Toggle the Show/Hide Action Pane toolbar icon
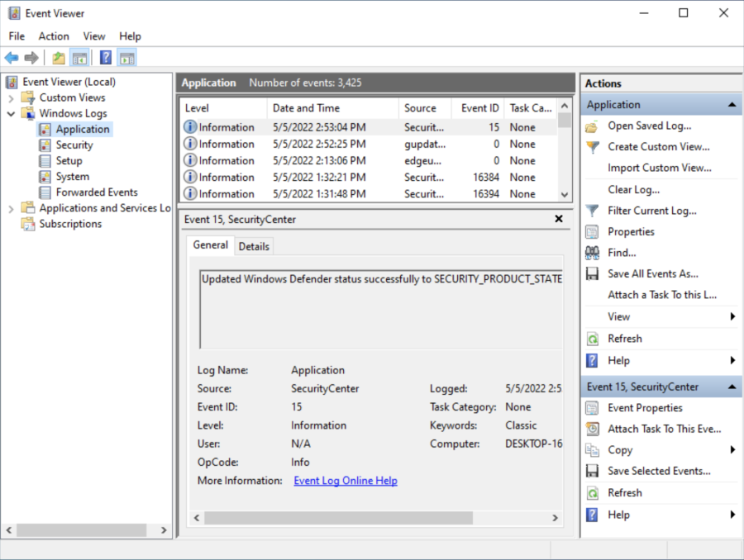The height and width of the screenshot is (560, 744). pos(126,58)
